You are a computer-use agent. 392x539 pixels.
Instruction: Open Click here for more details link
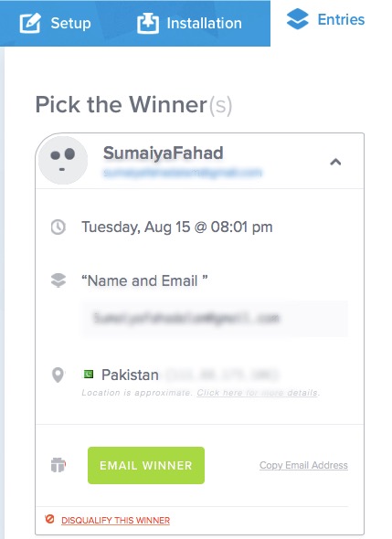(258, 393)
